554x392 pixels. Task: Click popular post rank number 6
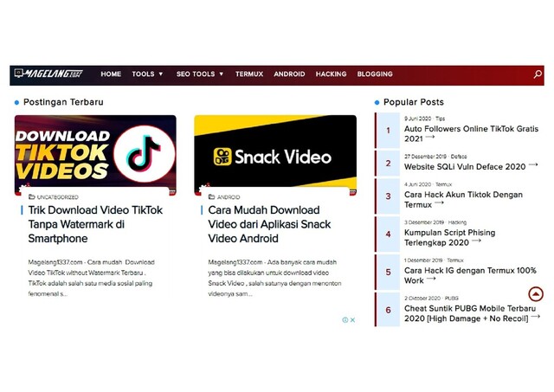(x=388, y=310)
